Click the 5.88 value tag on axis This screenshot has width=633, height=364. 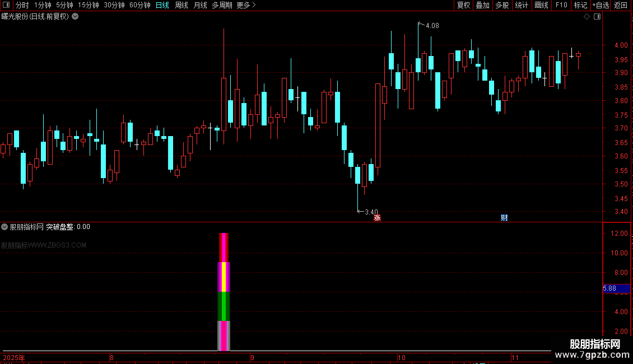(616, 288)
